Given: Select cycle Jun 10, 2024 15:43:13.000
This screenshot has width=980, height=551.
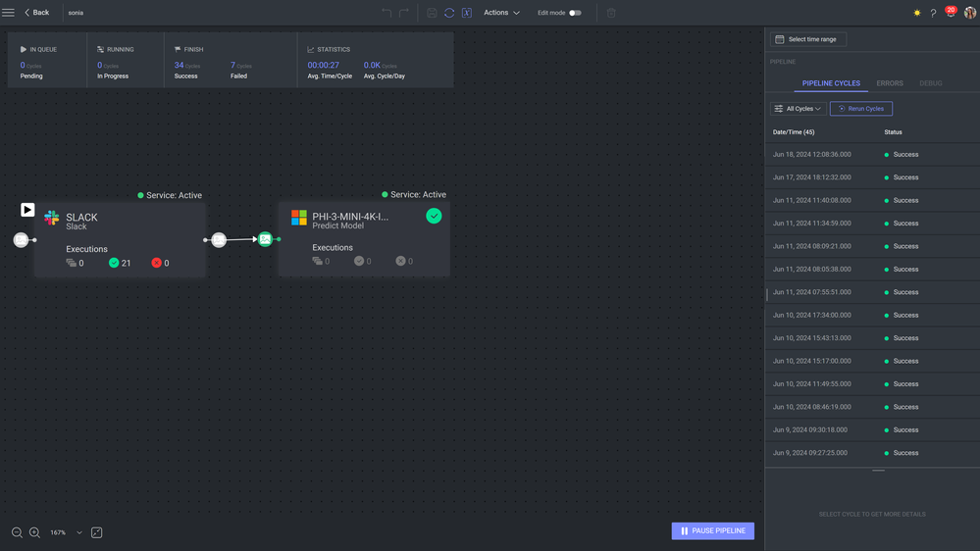Looking at the screenshot, I should [x=872, y=338].
